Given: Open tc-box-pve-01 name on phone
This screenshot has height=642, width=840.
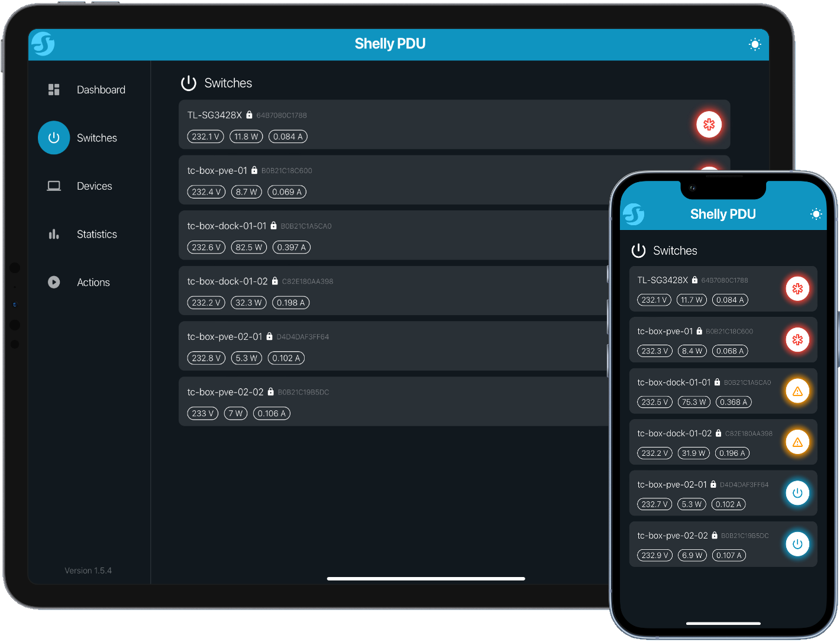Looking at the screenshot, I should (x=665, y=331).
